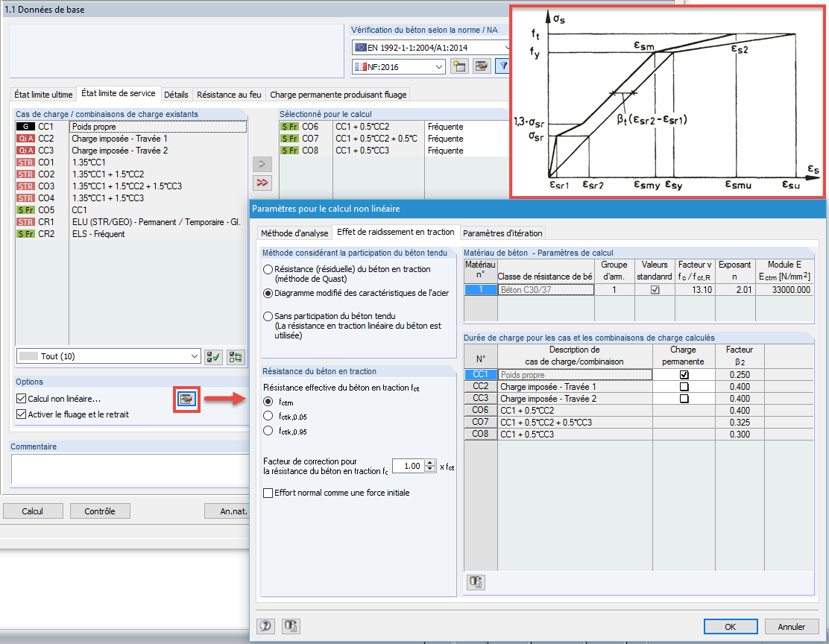Open nonlinear calculation settings icon beside Calcul non linéaire
The height and width of the screenshot is (644, 829).
pos(186,400)
